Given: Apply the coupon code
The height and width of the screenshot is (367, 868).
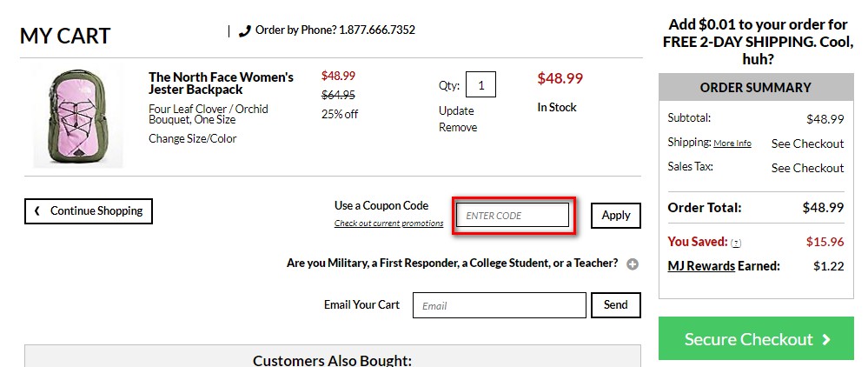Looking at the screenshot, I should click(616, 216).
